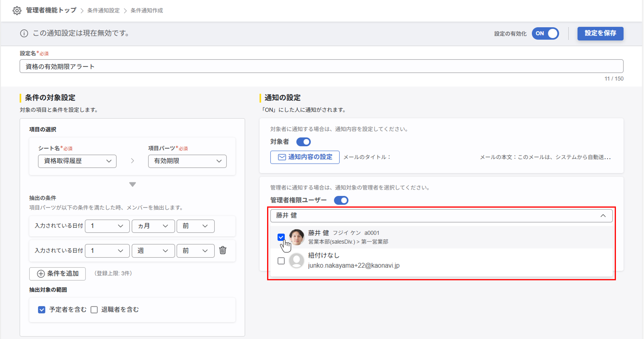Delete the second condition with the trash icon
This screenshot has height=339, width=644.
tap(222, 250)
